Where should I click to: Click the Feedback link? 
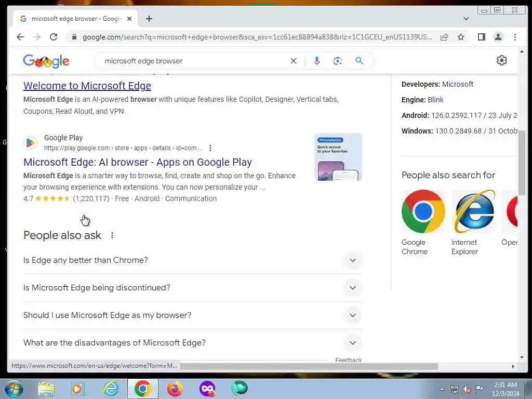click(x=349, y=360)
